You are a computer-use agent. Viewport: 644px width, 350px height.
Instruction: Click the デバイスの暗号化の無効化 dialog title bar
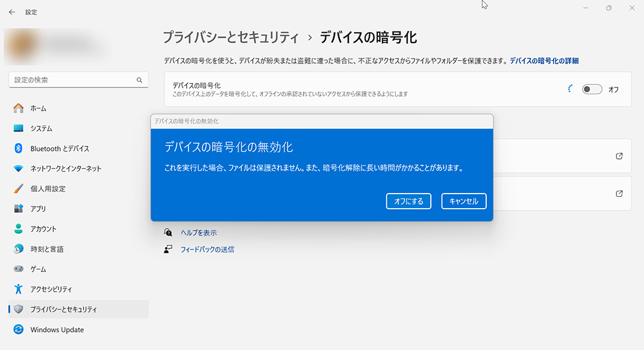pyautogui.click(x=322, y=121)
